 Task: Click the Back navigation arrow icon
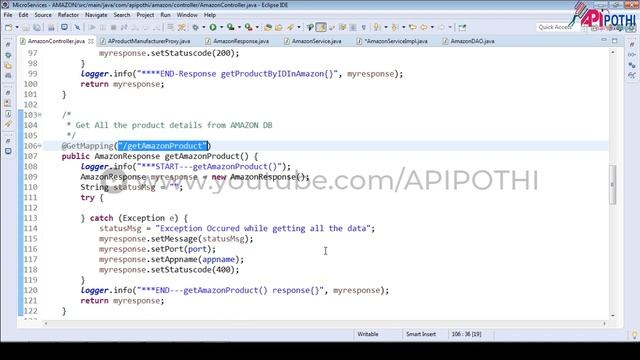pos(424,27)
